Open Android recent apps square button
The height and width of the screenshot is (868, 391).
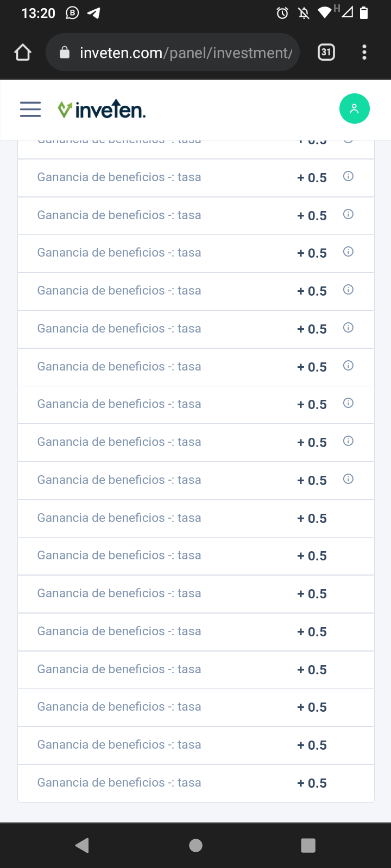pyautogui.click(x=308, y=845)
